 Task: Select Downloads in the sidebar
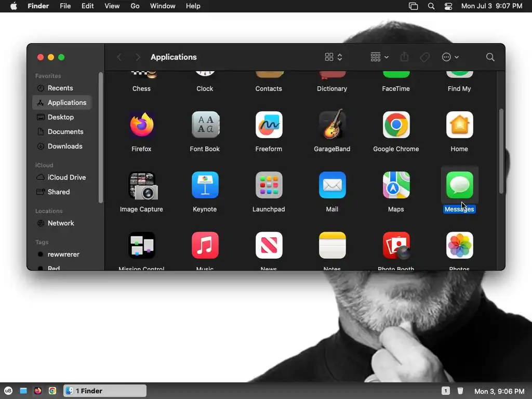click(x=62, y=146)
